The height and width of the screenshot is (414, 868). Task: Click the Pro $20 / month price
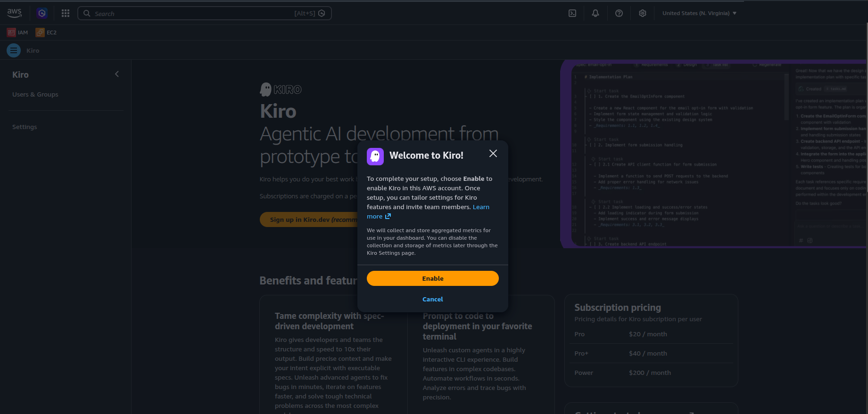648,334
